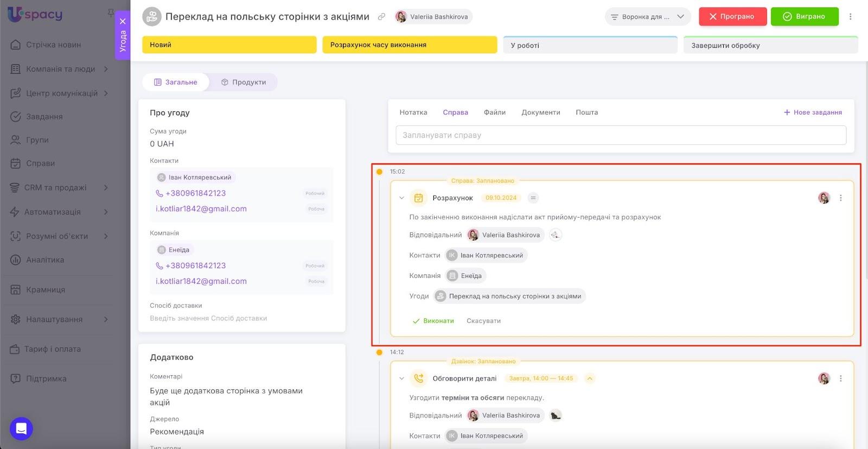Image resolution: width=868 pixels, height=449 pixels.
Task: Open the Воронка для... funnel dropdown
Action: coord(647,17)
